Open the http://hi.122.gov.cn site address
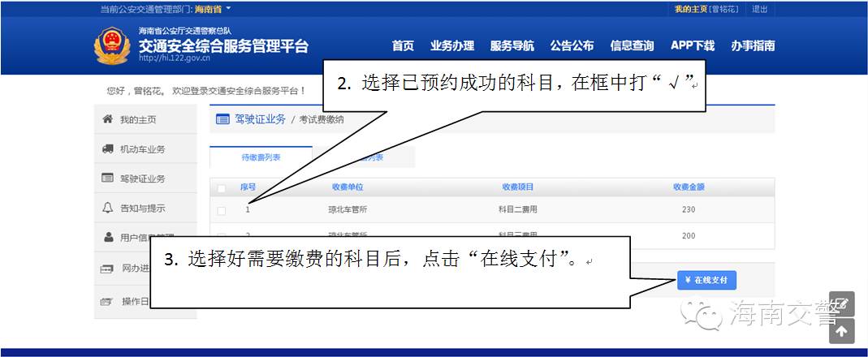This screenshot has height=357, width=868. tap(175, 58)
